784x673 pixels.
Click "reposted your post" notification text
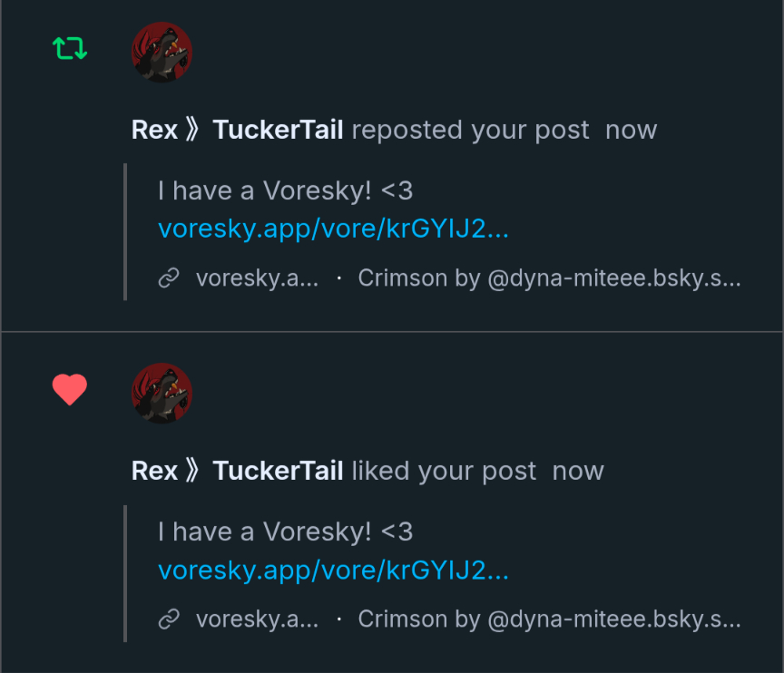[x=470, y=130]
